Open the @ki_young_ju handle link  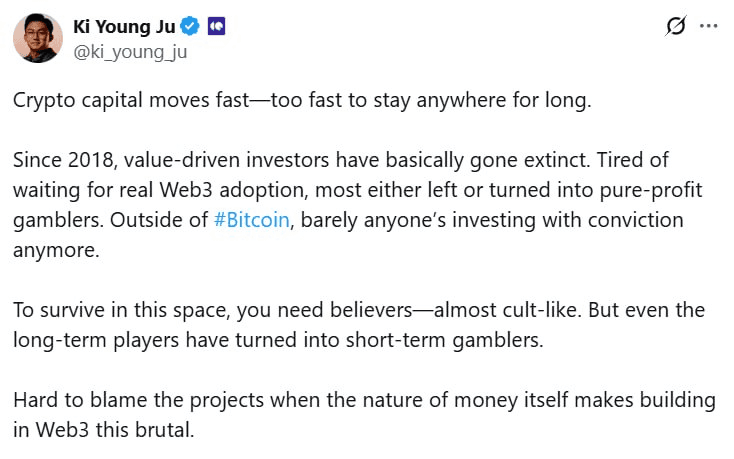pyautogui.click(x=130, y=51)
